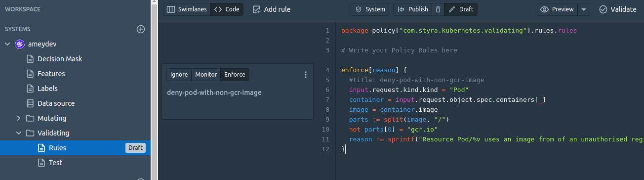Click the Test file icon
644x180 pixels.
(41, 163)
